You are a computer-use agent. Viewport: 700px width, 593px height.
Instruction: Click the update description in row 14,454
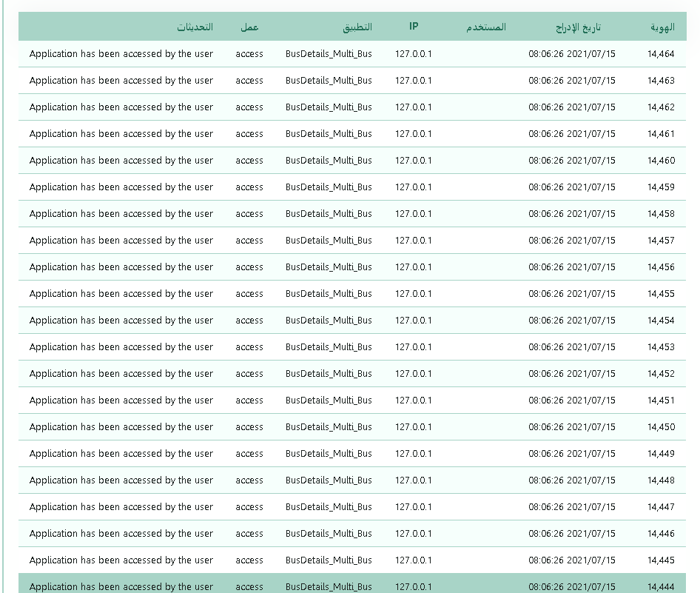point(121,321)
